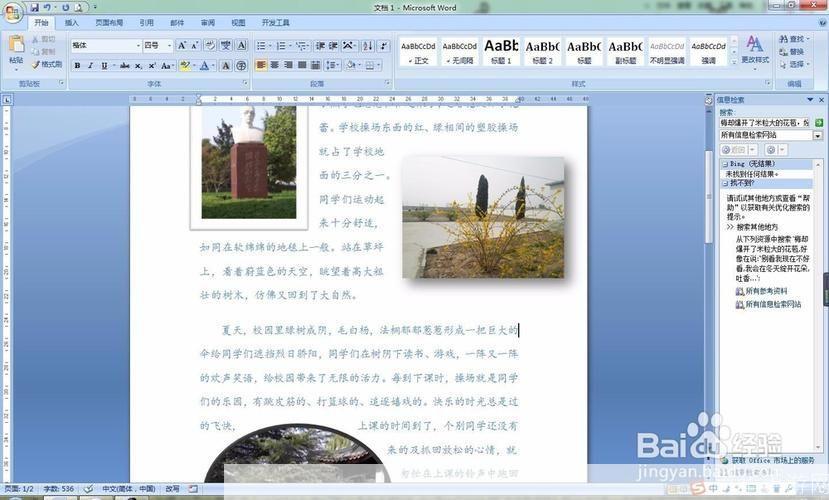The image size is (829, 500).
Task: Click the numbering list icon
Action: point(281,46)
